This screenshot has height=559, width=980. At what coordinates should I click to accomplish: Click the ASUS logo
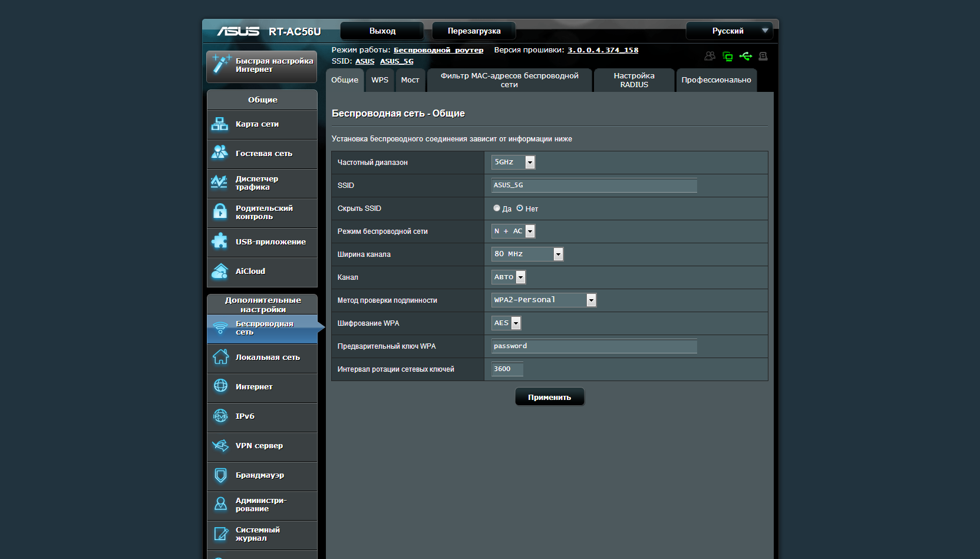tap(238, 31)
